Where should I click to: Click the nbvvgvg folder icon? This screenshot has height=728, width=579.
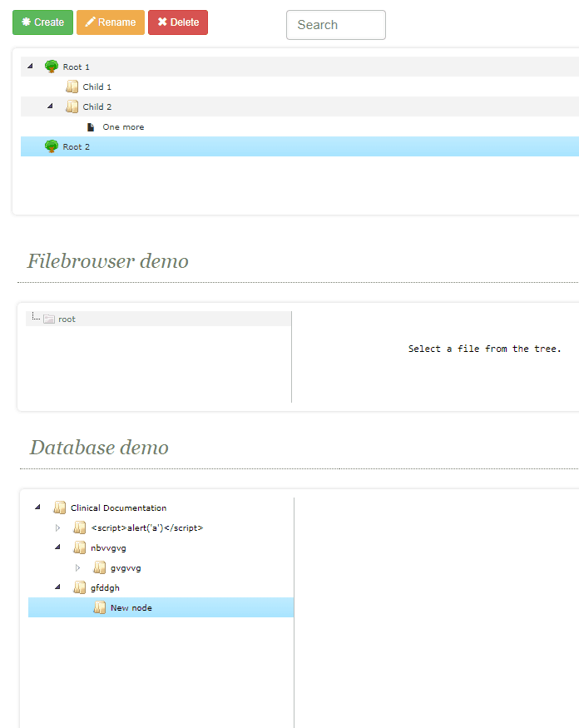pos(79,547)
